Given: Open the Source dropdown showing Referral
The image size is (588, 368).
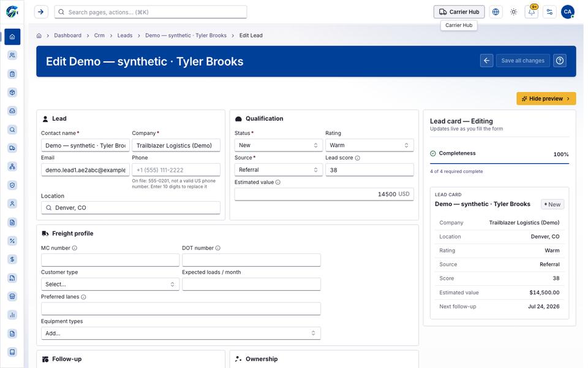Looking at the screenshot, I should click(x=278, y=170).
